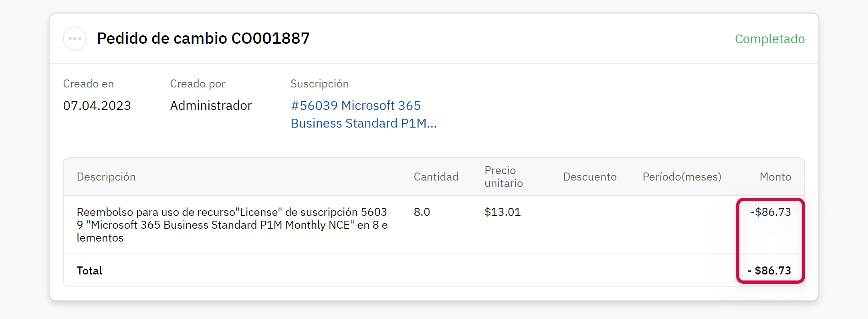The width and height of the screenshot is (868, 319).
Task: Click the Descuento column header
Action: click(x=589, y=177)
